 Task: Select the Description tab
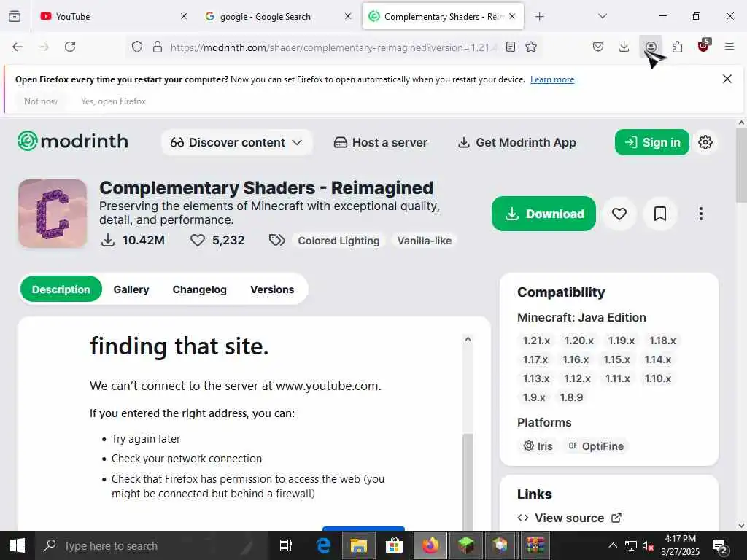61,289
